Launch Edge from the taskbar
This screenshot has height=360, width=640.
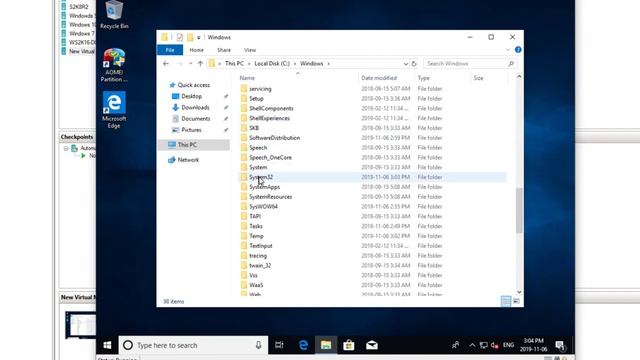point(303,345)
